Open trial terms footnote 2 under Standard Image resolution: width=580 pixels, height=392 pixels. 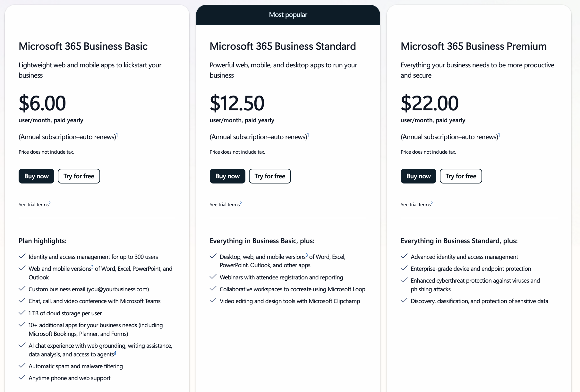(241, 203)
